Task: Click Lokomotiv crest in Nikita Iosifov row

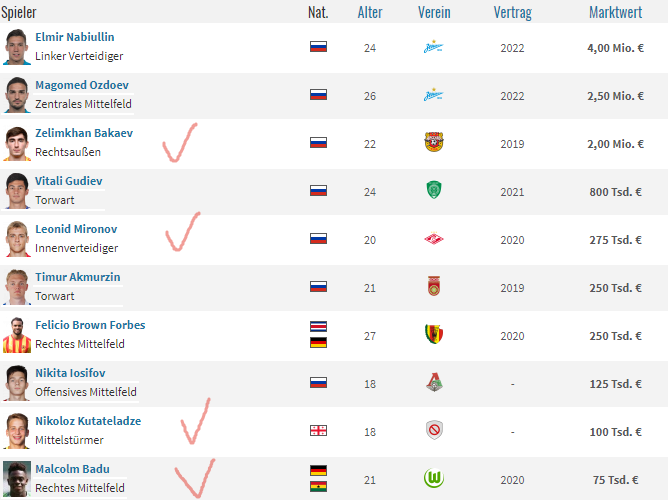Action: point(434,382)
